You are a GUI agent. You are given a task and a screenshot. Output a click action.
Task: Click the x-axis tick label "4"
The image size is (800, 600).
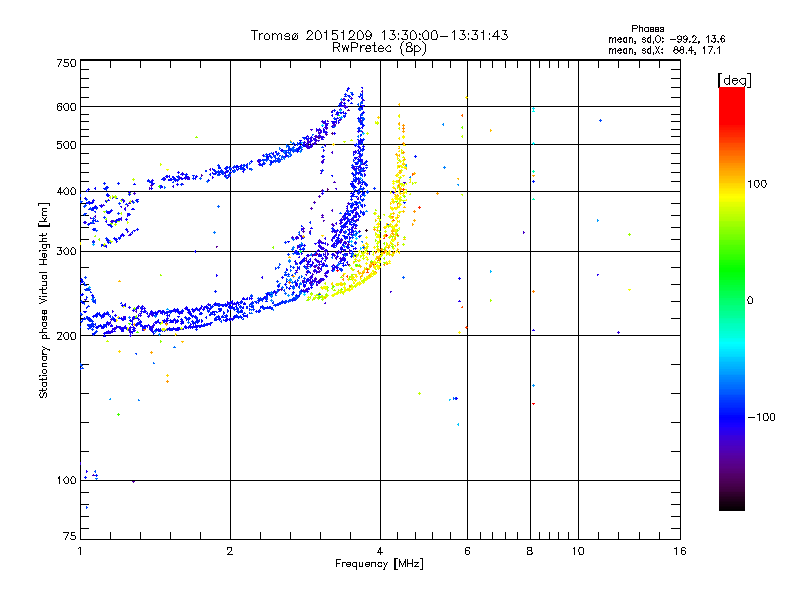point(380,551)
